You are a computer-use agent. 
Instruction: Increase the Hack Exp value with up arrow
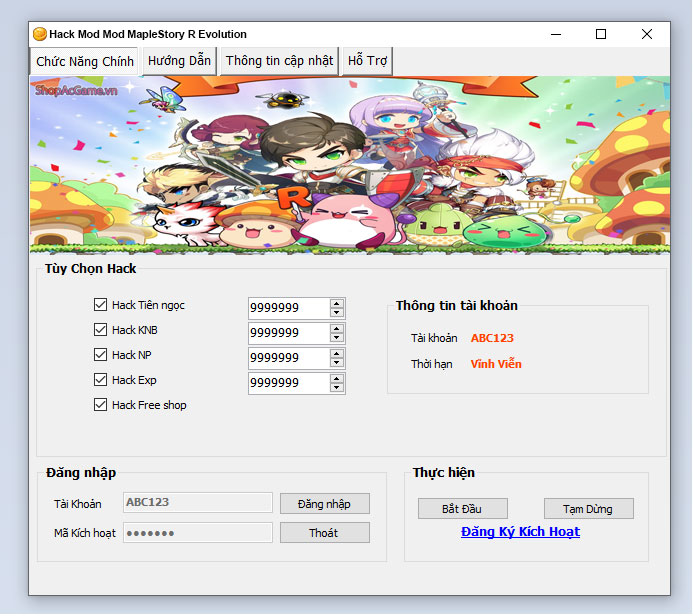pyautogui.click(x=337, y=379)
